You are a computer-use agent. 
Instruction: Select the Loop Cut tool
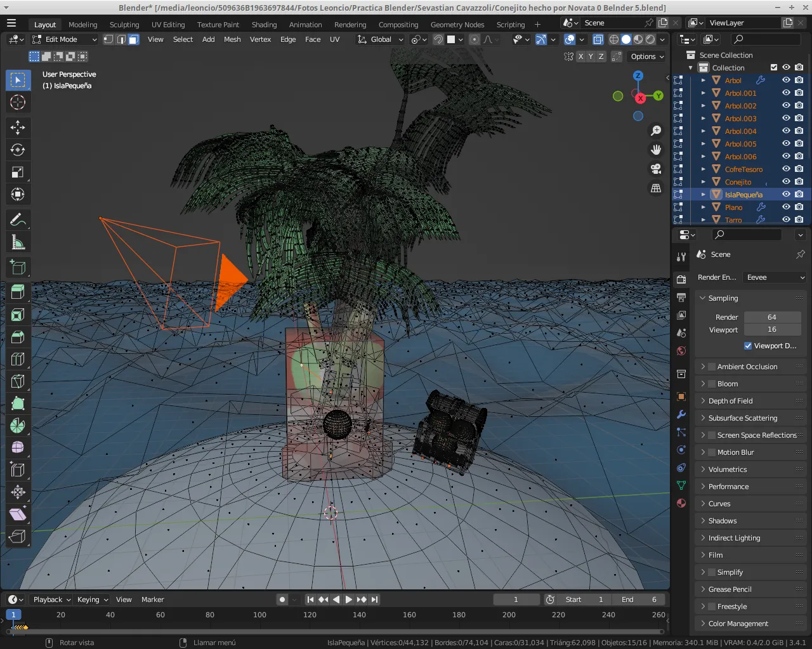tap(18, 359)
